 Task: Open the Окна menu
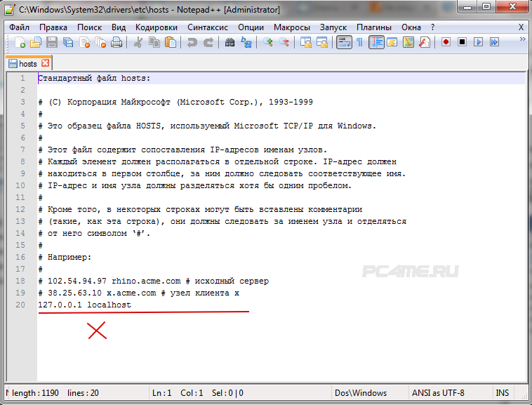tap(411, 27)
